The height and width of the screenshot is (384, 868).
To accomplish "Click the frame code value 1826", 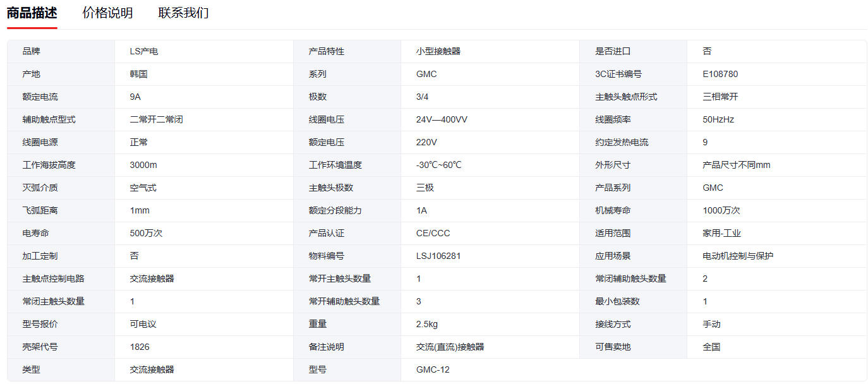I will 140,347.
